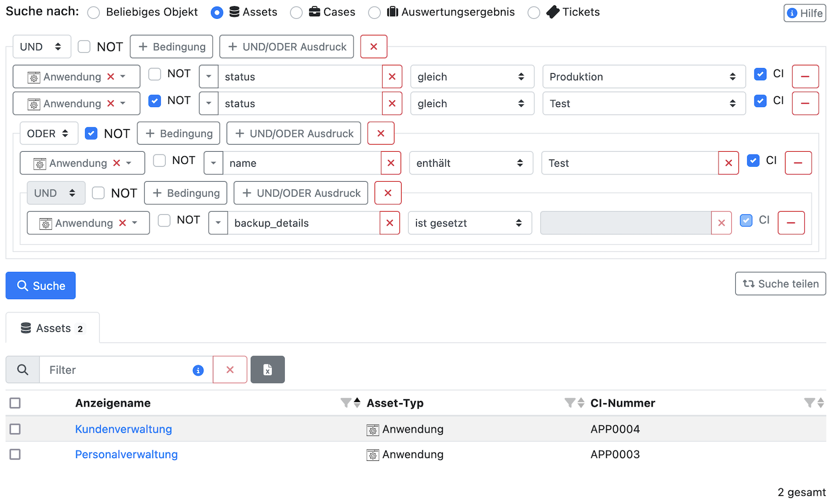Image resolution: width=831 pixels, height=504 pixels.
Task: Open the Assets results tab
Action: tap(53, 328)
